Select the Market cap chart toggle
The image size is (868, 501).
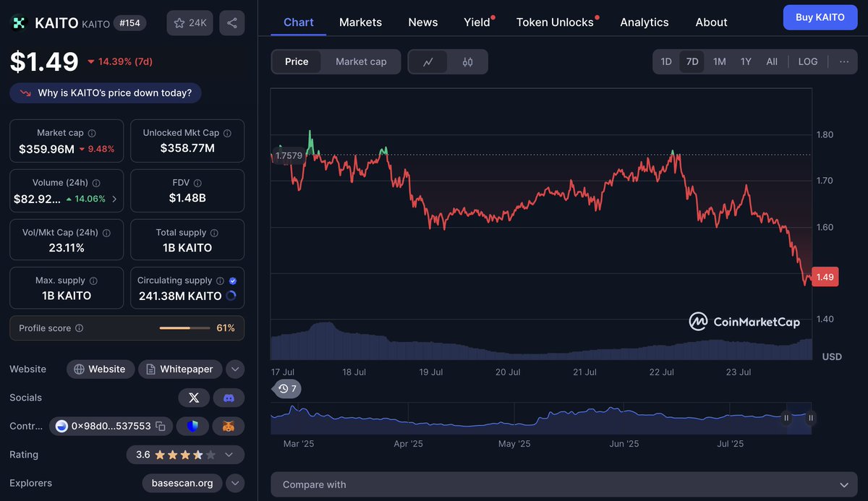(x=361, y=62)
